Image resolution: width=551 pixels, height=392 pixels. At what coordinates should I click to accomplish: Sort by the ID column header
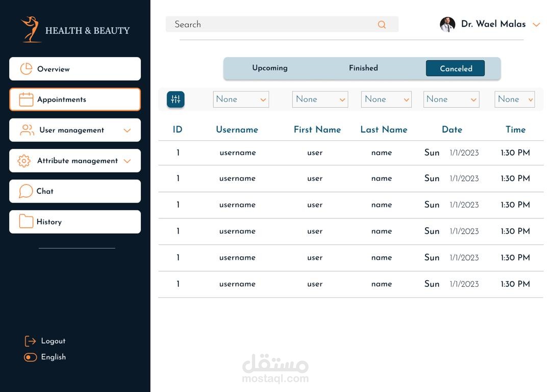point(178,129)
